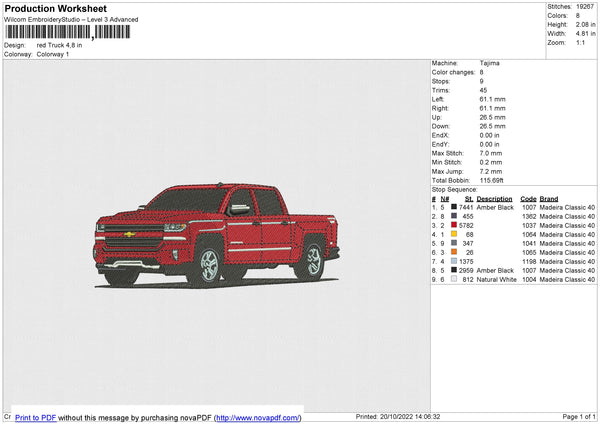Select the 'Stop Sequence:' heading
Image resolution: width=600 pixels, height=424 pixels.
(x=455, y=190)
